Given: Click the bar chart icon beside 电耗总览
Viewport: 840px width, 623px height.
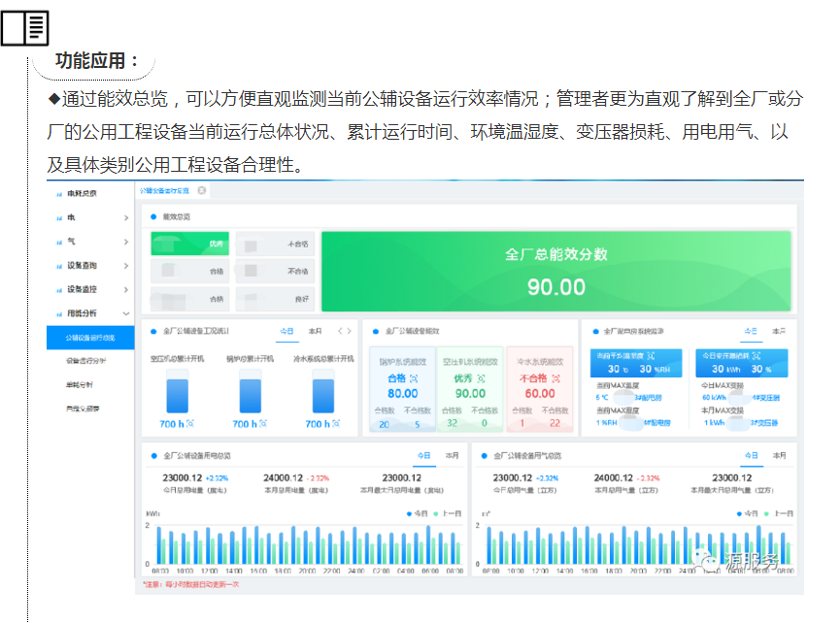Looking at the screenshot, I should [x=58, y=193].
